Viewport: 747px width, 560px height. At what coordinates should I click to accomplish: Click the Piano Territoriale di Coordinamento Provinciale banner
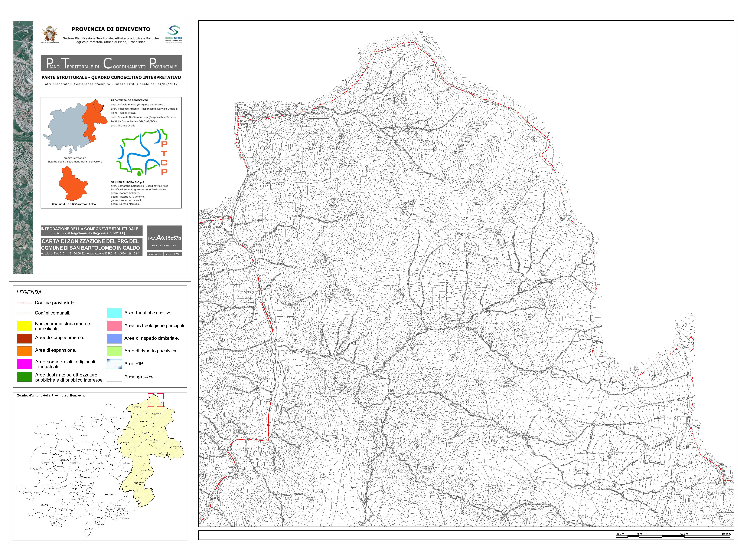pyautogui.click(x=111, y=63)
